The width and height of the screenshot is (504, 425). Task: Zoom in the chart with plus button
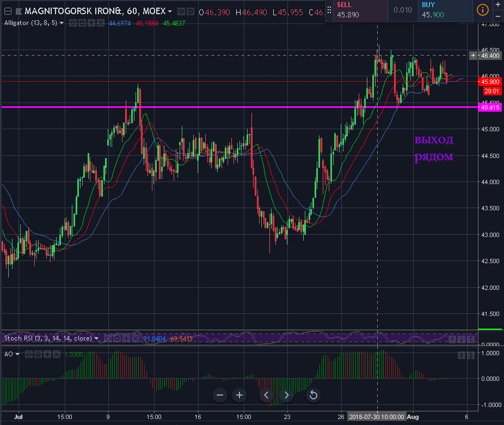click(239, 395)
